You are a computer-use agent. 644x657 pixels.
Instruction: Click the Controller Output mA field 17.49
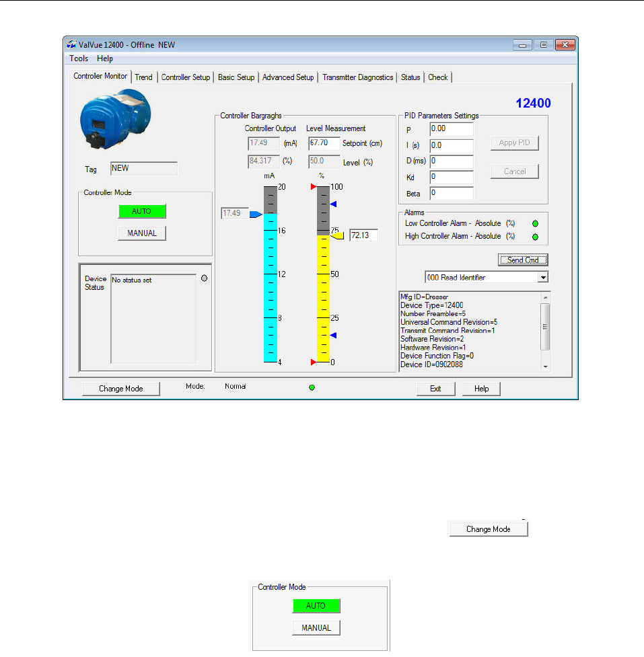[x=264, y=143]
